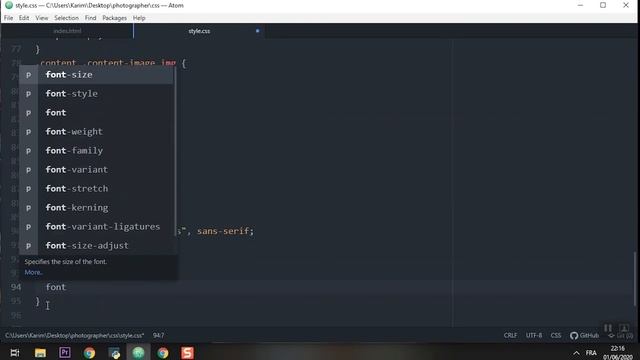Click line number 95 in gutter
The image size is (640, 360).
point(16,301)
